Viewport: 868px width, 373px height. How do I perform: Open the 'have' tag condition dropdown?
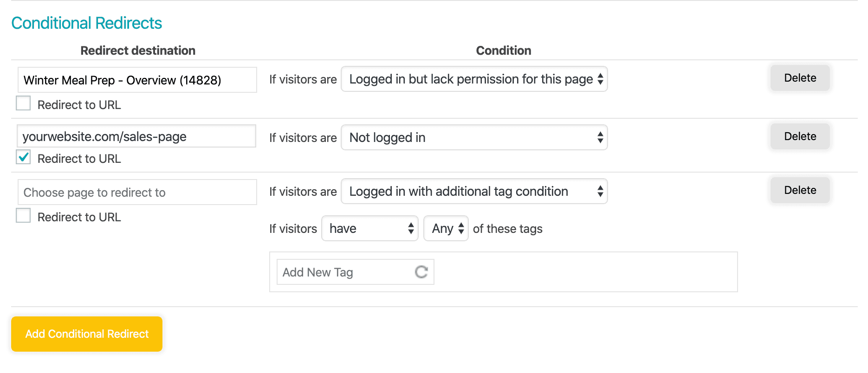coord(369,229)
